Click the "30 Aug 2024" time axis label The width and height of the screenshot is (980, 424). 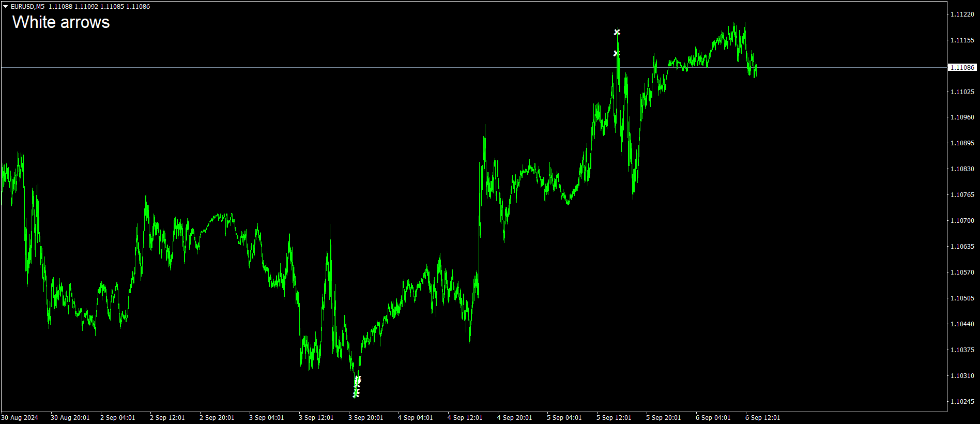click(x=20, y=418)
